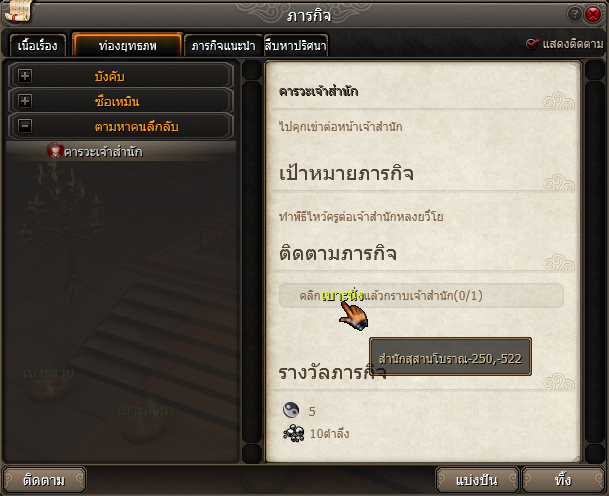609x496 pixels.
Task: Click the silver coins reward icon
Action: tap(294, 433)
